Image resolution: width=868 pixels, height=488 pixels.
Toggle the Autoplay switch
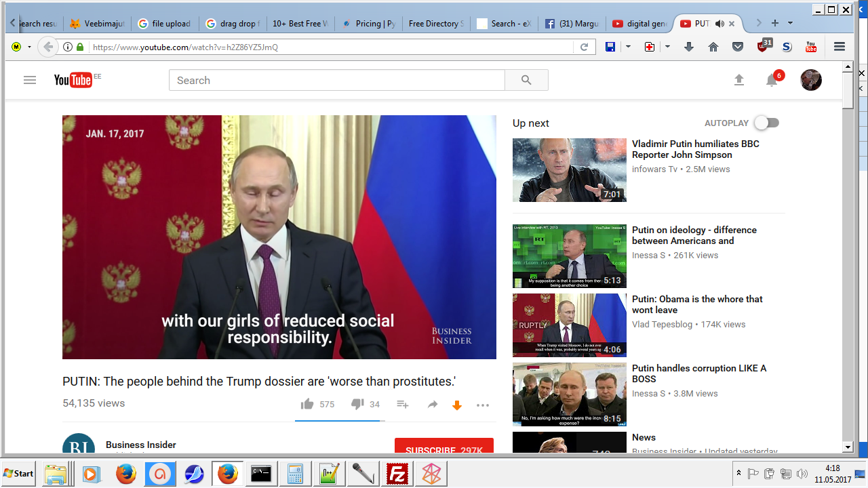point(767,123)
